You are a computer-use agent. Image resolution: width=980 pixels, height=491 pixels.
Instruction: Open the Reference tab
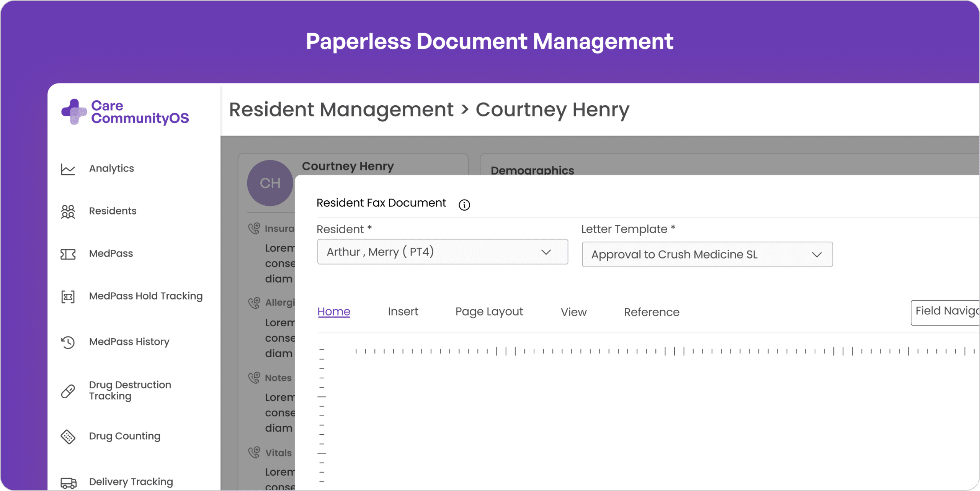point(652,312)
